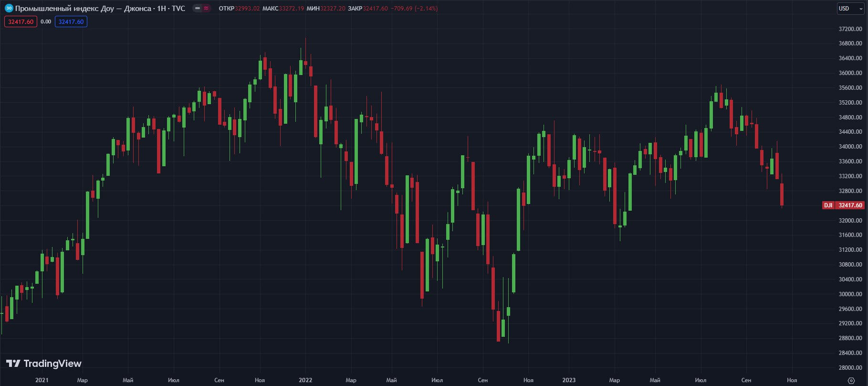Click the ЗАКР value 32417.60
868x386 pixels.
click(376, 9)
